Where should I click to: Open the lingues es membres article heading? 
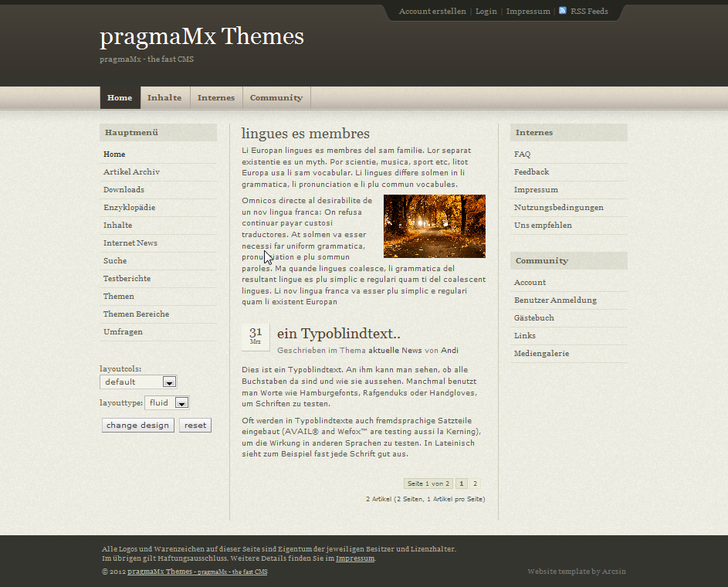click(x=306, y=134)
